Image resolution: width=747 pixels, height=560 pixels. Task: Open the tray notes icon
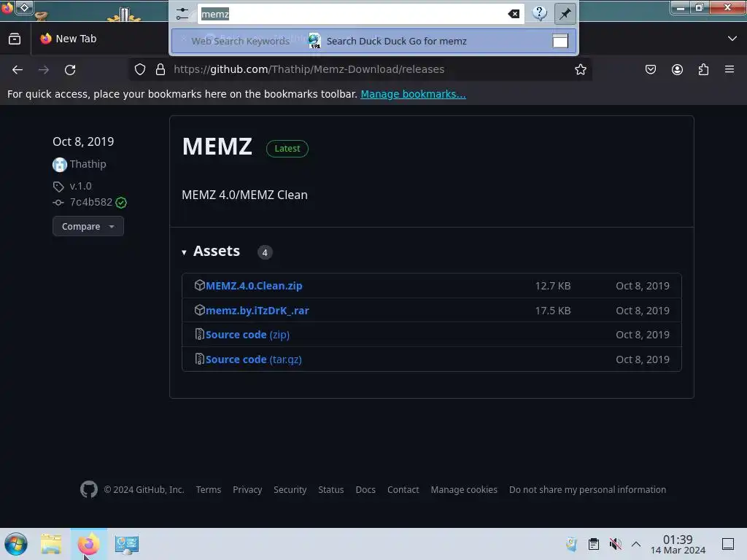572,544
